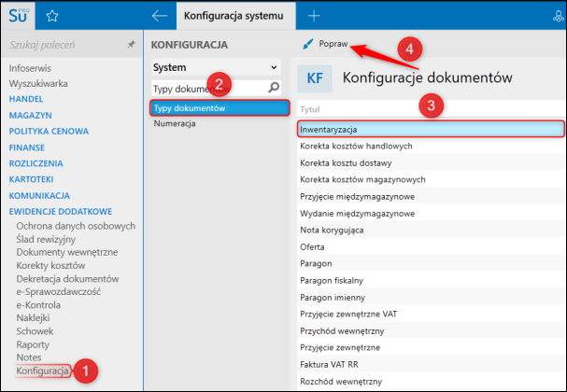
Task: Click the Su PRO application logo
Action: tap(19, 16)
